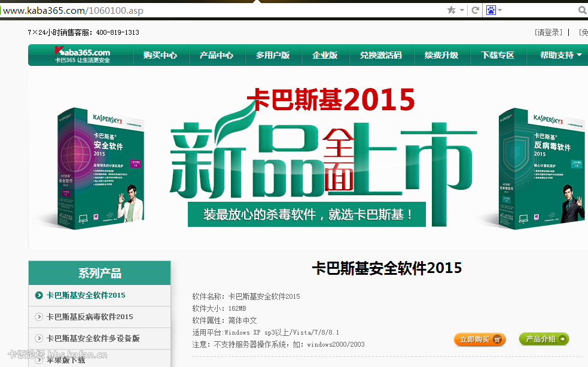Screen dimensions: 588x367
Task: Open the 产品中心 menu
Action: coord(217,55)
